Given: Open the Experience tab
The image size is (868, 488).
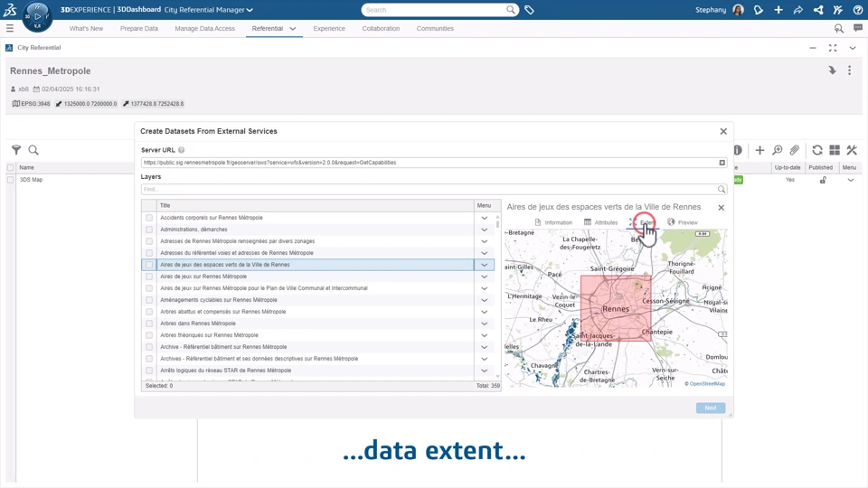Looking at the screenshot, I should [329, 28].
